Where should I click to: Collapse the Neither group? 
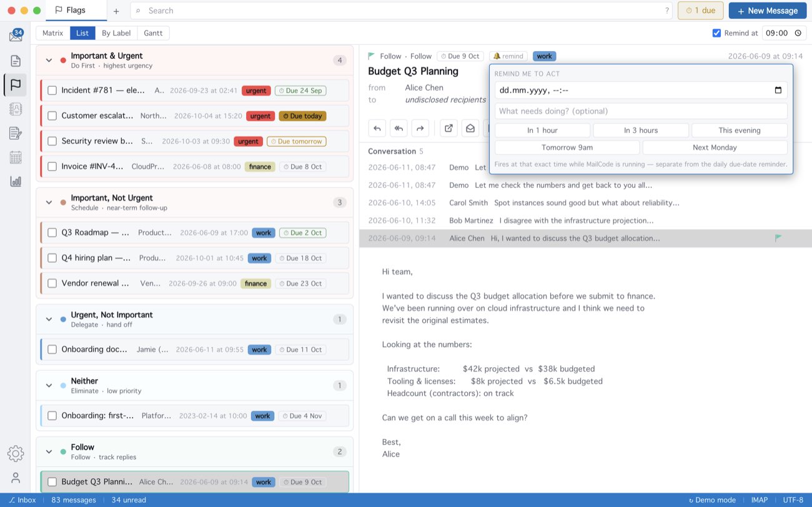[x=49, y=385]
